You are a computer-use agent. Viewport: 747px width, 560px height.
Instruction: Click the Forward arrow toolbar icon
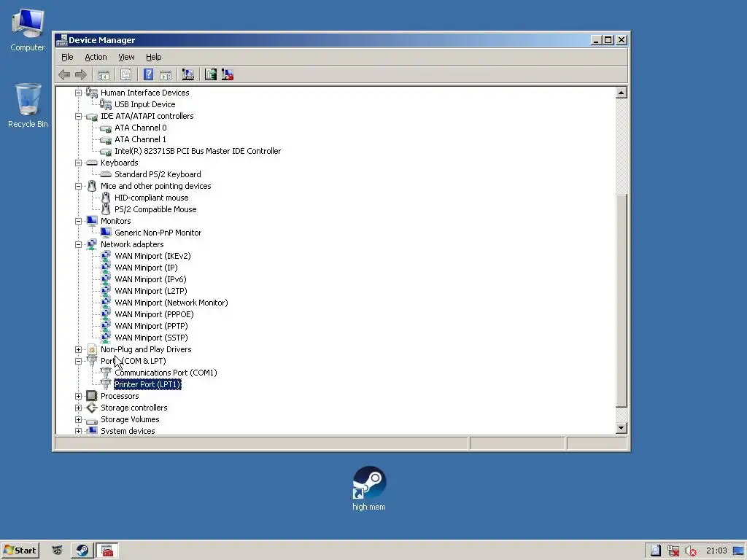click(81, 75)
